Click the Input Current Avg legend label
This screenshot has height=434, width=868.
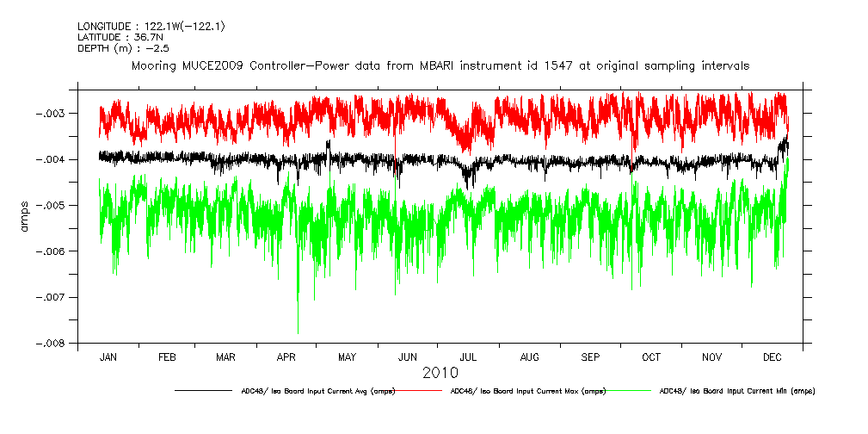pyautogui.click(x=317, y=391)
